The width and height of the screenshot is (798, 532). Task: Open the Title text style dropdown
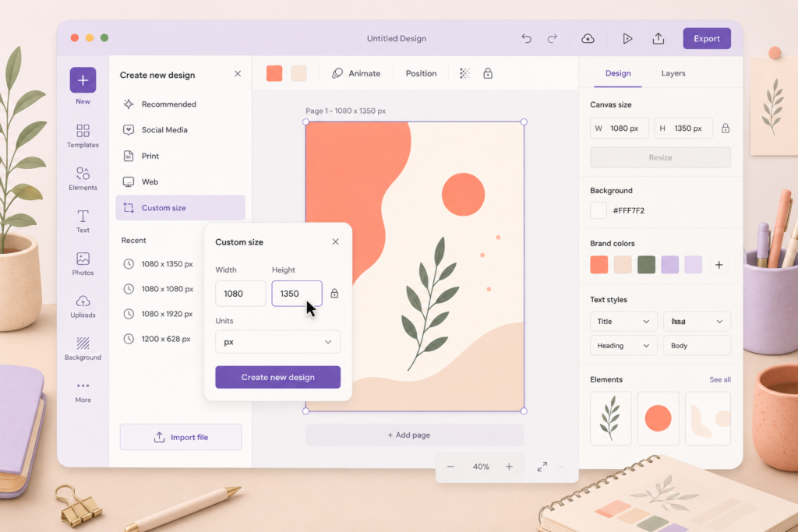623,322
